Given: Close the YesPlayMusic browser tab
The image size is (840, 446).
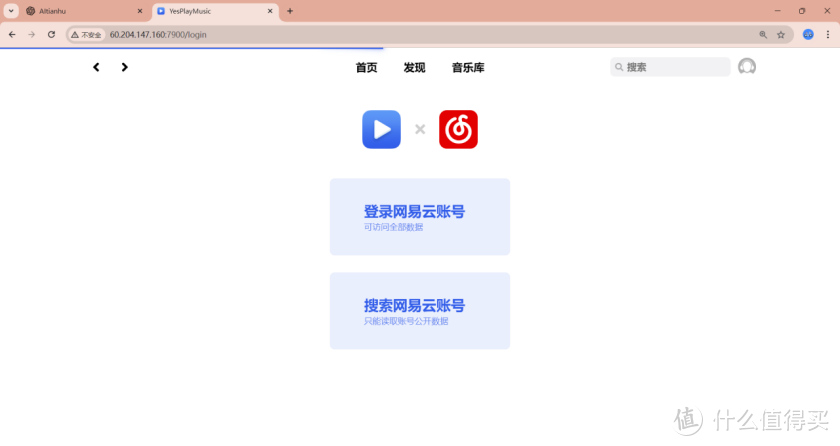Looking at the screenshot, I should 270,11.
